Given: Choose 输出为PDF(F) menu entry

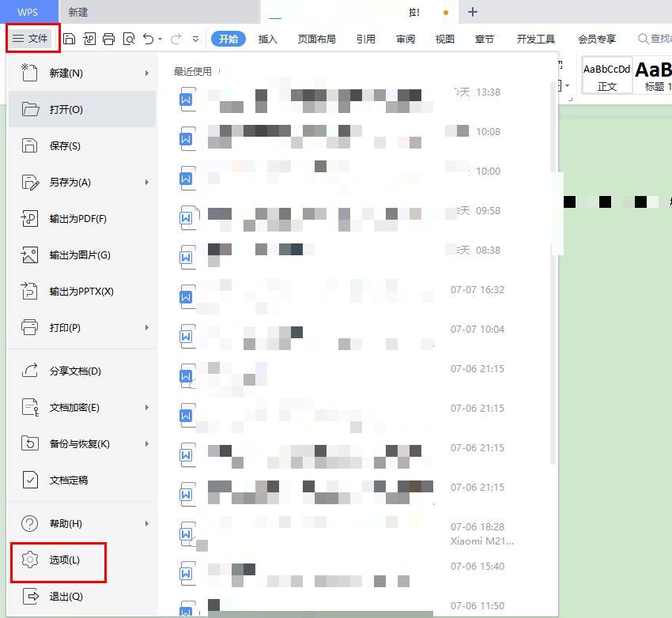Looking at the screenshot, I should pos(82,218).
